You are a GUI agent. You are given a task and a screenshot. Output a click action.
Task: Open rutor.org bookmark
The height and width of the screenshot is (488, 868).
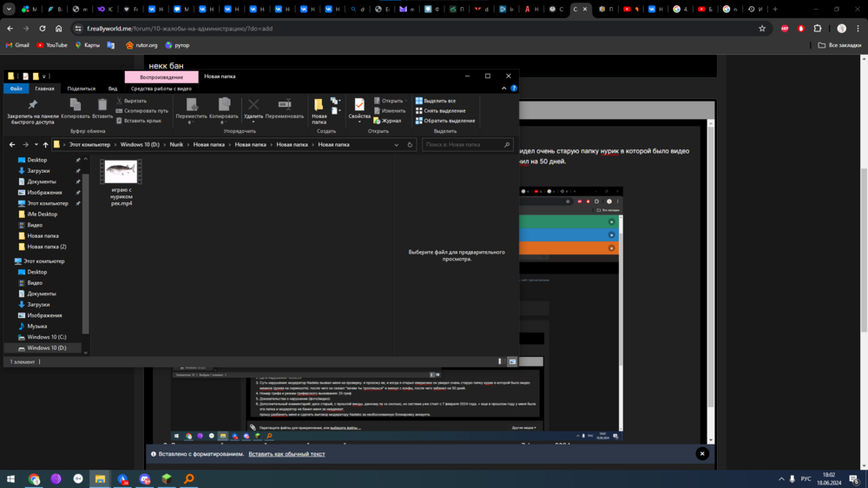[x=141, y=45]
